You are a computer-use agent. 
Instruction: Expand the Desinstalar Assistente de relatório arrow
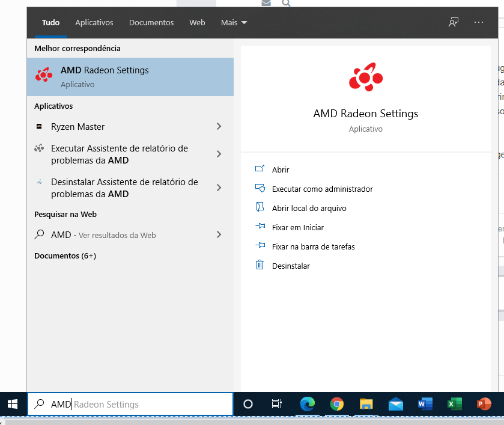click(x=219, y=188)
